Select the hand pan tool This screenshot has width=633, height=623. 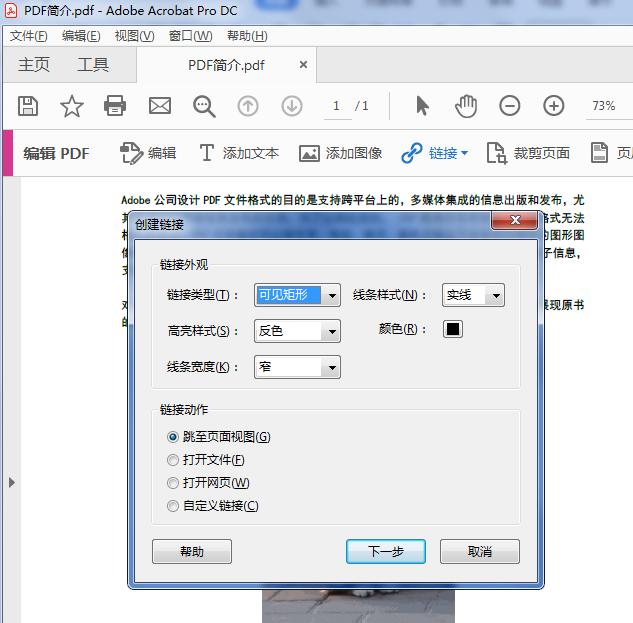point(466,106)
